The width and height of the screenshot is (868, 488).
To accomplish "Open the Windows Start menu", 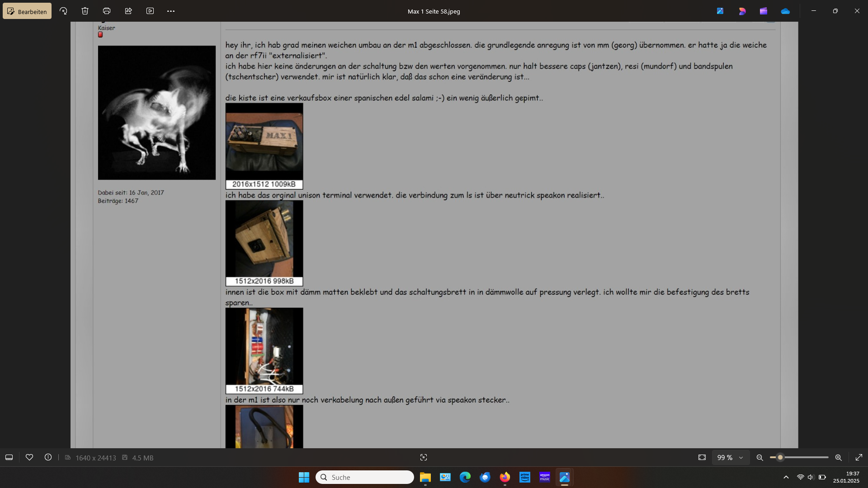I will click(304, 477).
